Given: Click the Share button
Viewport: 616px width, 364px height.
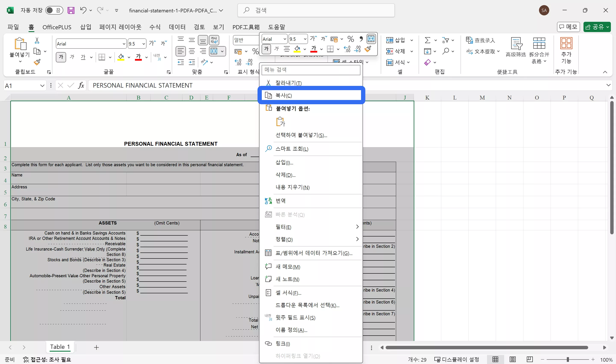Looking at the screenshot, I should point(597,27).
